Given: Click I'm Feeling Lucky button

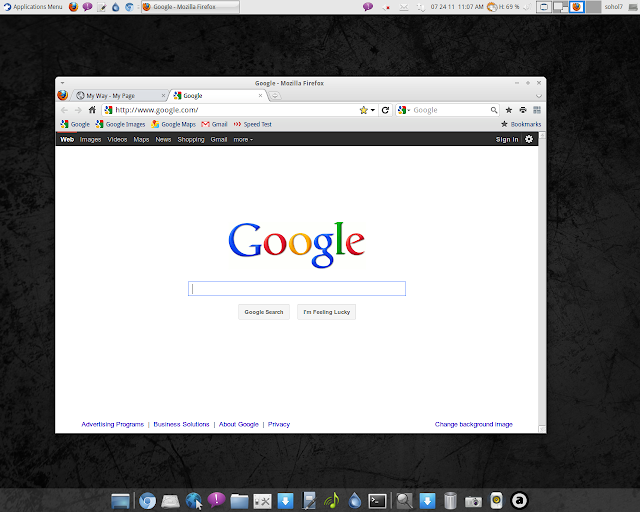Looking at the screenshot, I should point(327,312).
